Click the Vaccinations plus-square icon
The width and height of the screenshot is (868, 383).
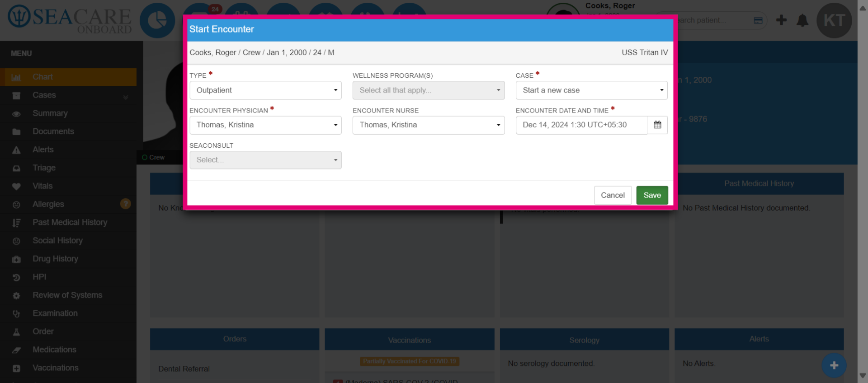tap(16, 368)
